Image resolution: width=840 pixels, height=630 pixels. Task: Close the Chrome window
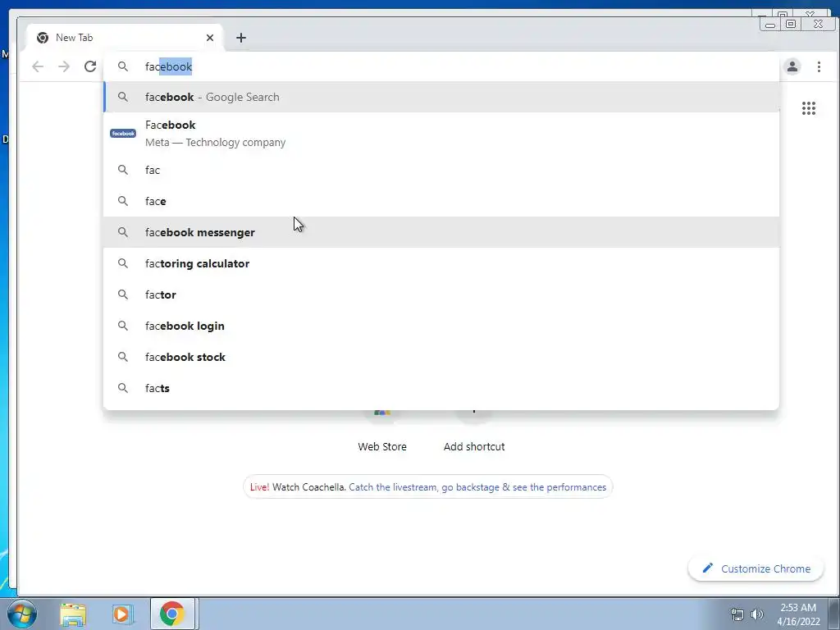pos(818,24)
